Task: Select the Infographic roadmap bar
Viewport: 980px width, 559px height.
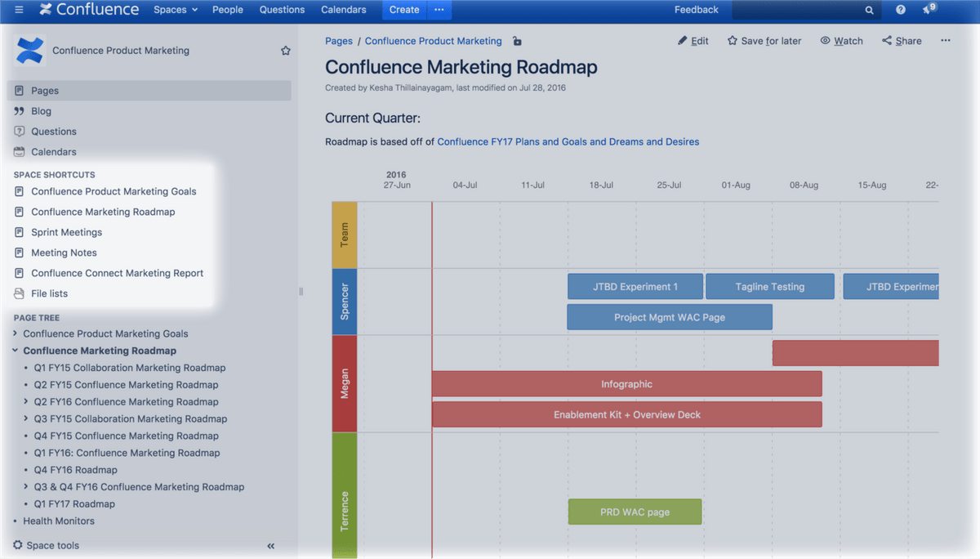Action: tap(627, 384)
